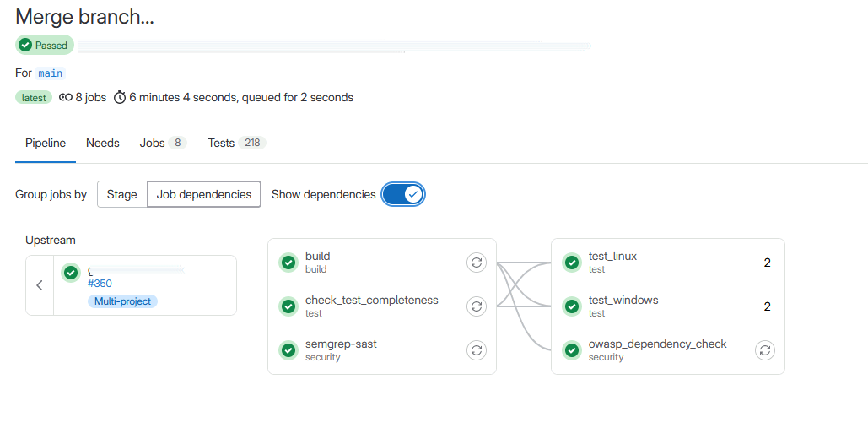Click the upstream pipeline status icon
The image size is (868, 428).
click(x=70, y=273)
